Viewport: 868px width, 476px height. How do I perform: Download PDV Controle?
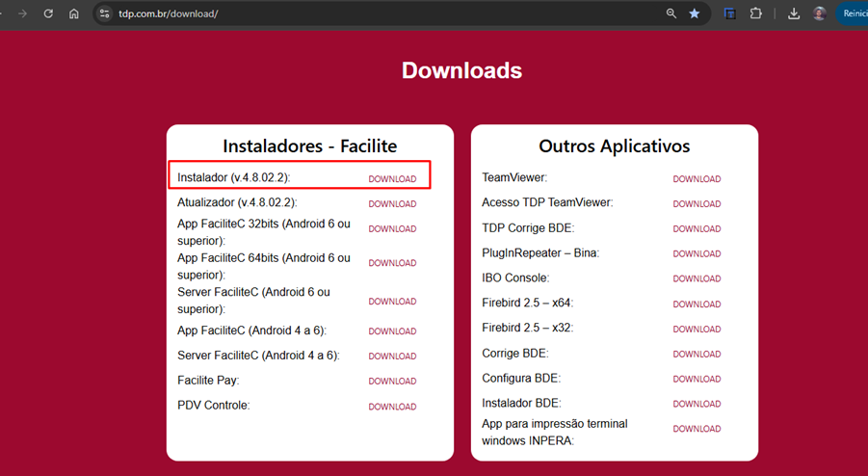click(x=392, y=407)
